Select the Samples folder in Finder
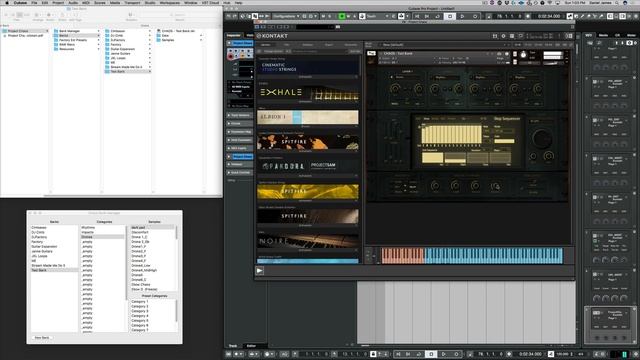The width and height of the screenshot is (640, 360). click(168, 40)
